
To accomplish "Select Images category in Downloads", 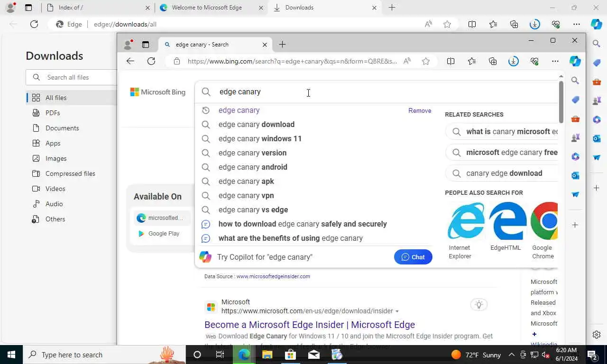I will pos(71,158).
